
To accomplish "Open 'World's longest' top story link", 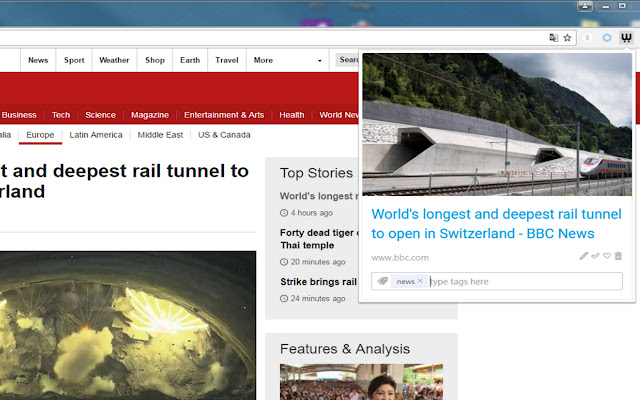I will point(319,196).
